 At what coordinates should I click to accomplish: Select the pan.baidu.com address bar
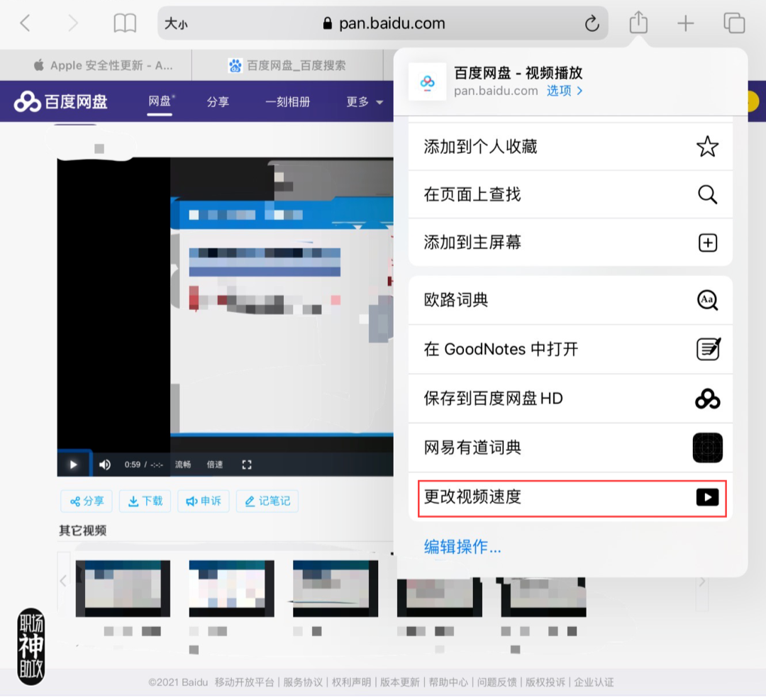pyautogui.click(x=383, y=23)
